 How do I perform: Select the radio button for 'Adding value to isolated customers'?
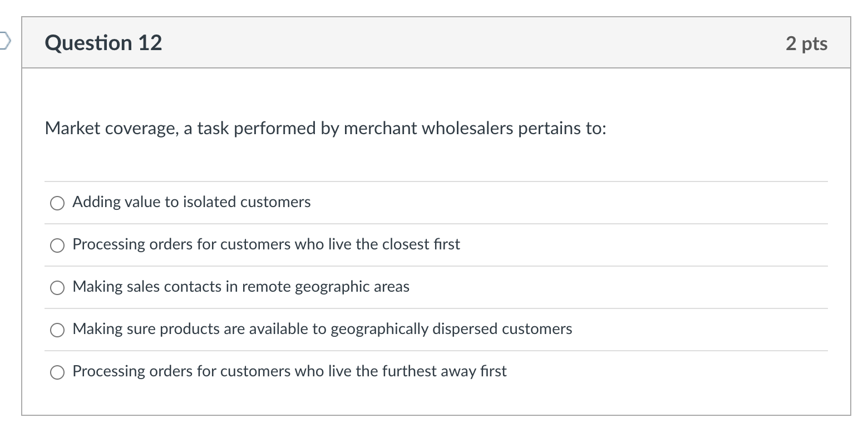(x=57, y=203)
